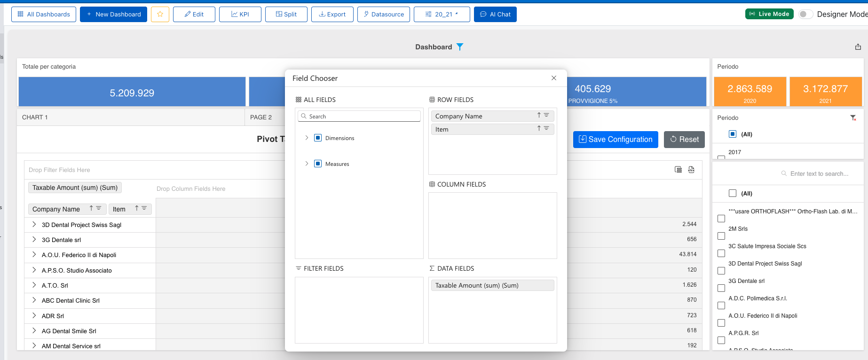Expand the Dimensions tree node
Viewport: 868px width, 360px height.
307,138
